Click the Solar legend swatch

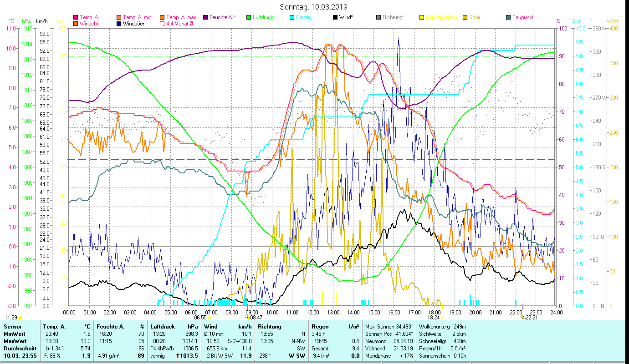coord(465,17)
